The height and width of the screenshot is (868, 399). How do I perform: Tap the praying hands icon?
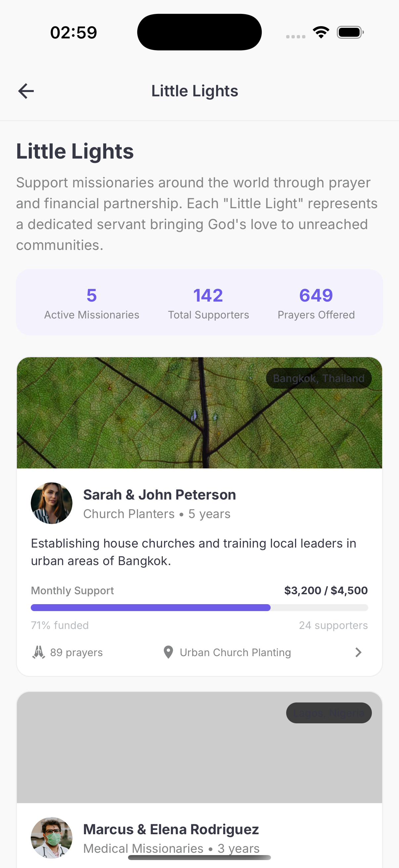[39, 652]
